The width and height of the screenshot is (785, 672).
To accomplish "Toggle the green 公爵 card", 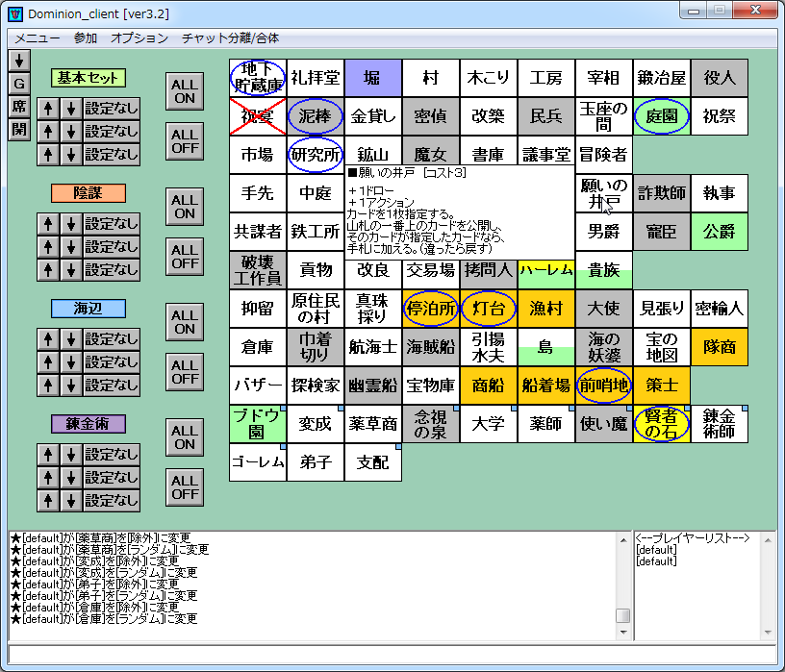I will pyautogui.click(x=720, y=232).
